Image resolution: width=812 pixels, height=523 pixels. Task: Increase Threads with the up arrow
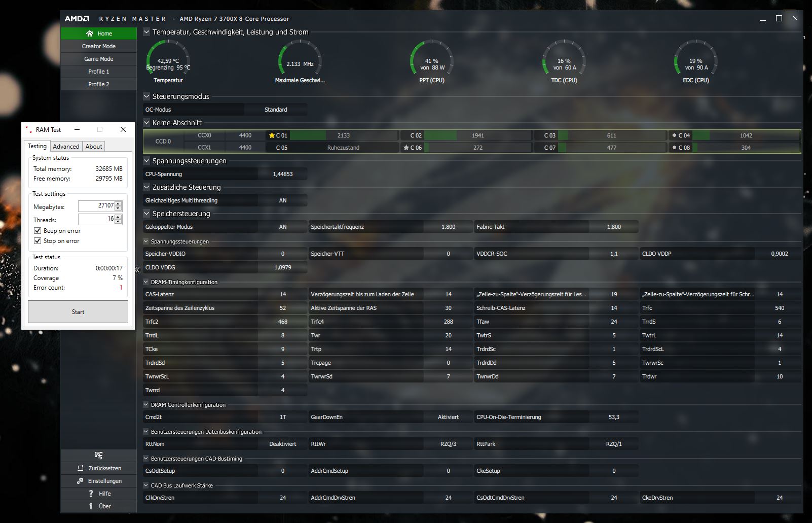(118, 217)
